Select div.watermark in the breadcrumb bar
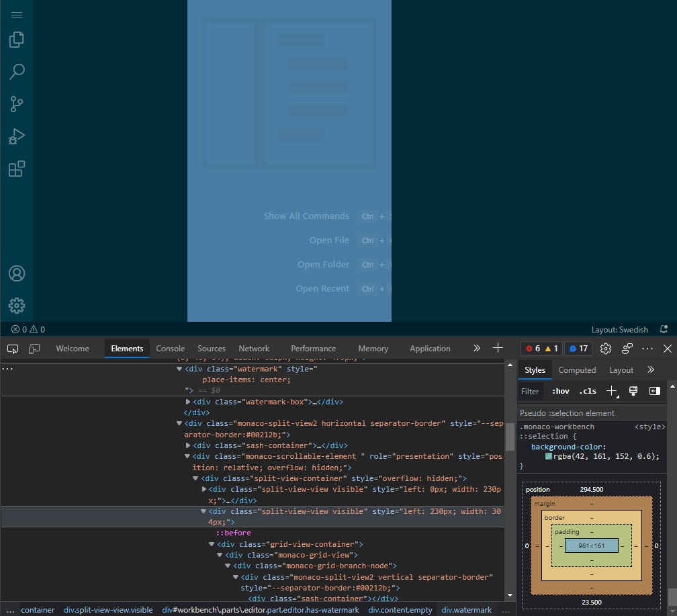This screenshot has width=677, height=616. click(466, 609)
